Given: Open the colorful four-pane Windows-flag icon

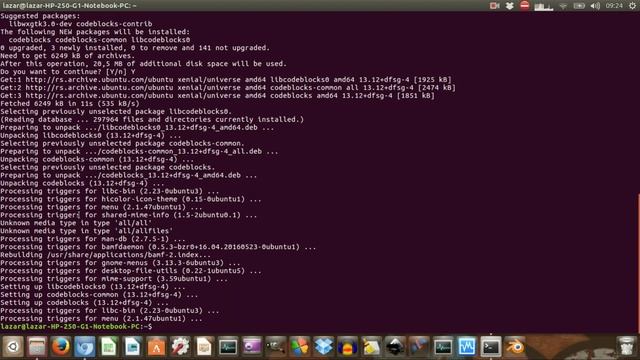Looking at the screenshot, I should [x=300, y=347].
